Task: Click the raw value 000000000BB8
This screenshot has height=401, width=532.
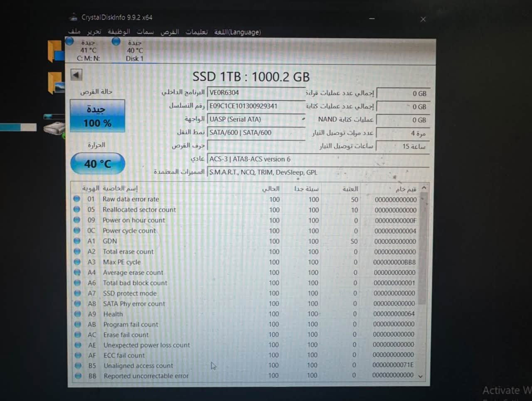Action: tap(394, 262)
